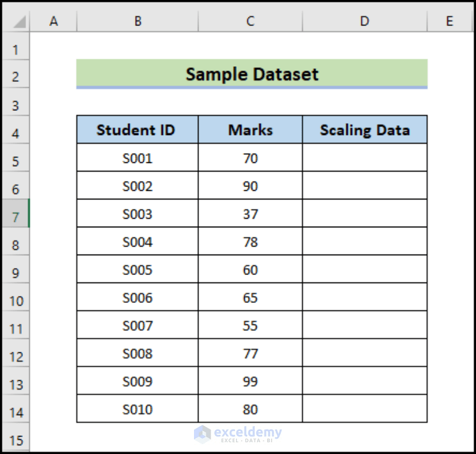Image resolution: width=476 pixels, height=454 pixels.
Task: Select cell containing S010
Action: coord(138,409)
